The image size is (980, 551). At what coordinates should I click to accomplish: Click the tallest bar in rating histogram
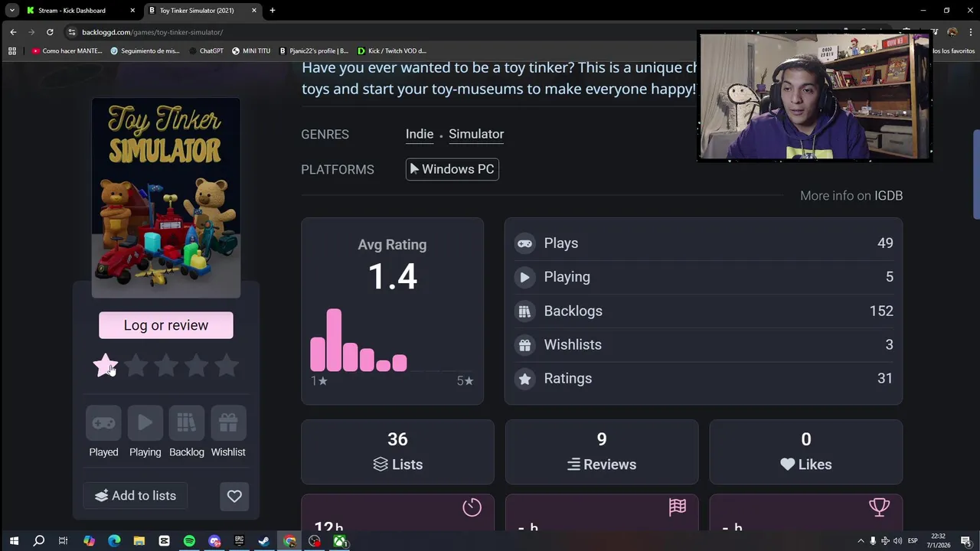click(334, 340)
